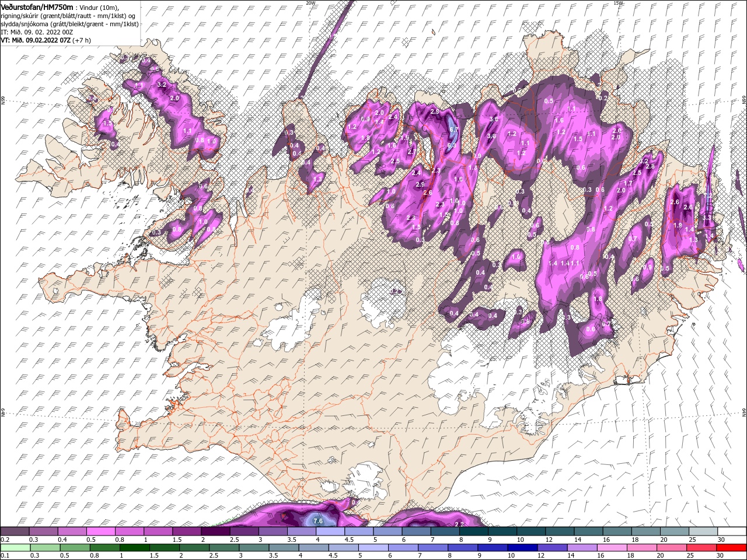Image resolution: width=747 pixels, height=560 pixels.
Task: Pick the pale green 0.1 rain scale swatch
Action: click(15, 548)
